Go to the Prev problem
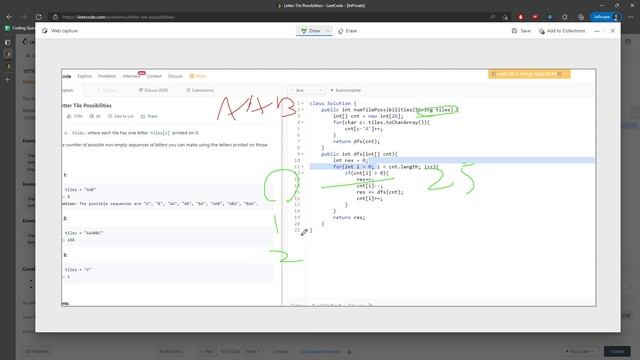Viewport: 640px width, 360px height. [x=208, y=351]
